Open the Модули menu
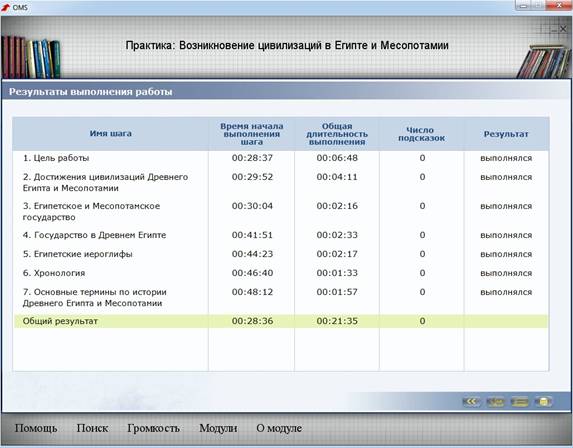Image resolution: width=573 pixels, height=448 pixels. (218, 428)
